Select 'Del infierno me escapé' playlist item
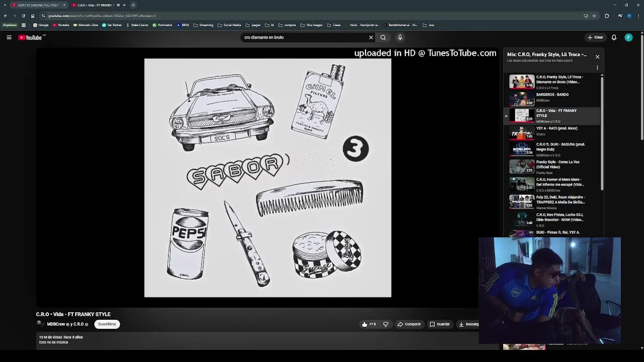This screenshot has width=644, height=362. [552, 185]
